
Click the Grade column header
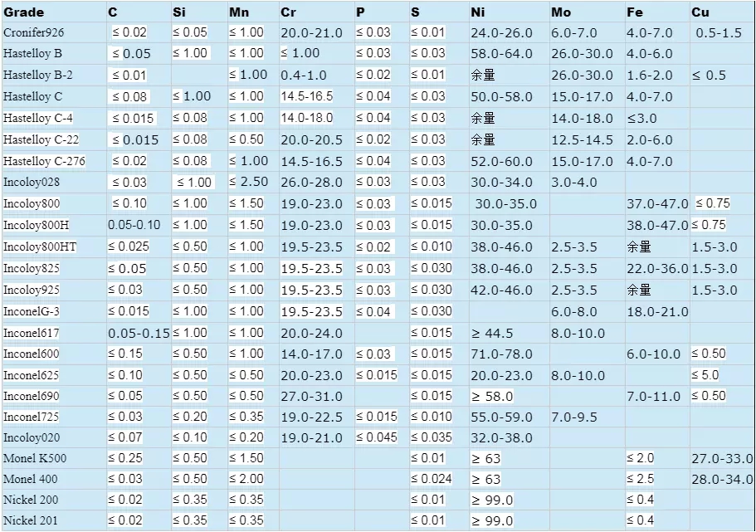point(23,12)
